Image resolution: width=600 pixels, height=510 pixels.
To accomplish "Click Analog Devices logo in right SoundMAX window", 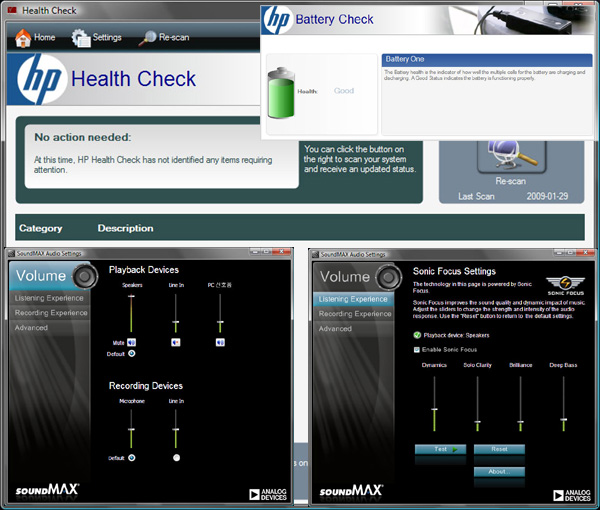I will tap(572, 495).
